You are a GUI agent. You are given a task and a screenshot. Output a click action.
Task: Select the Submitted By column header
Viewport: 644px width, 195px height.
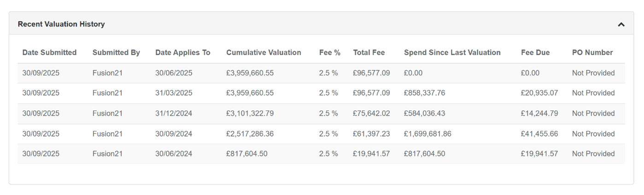(116, 52)
